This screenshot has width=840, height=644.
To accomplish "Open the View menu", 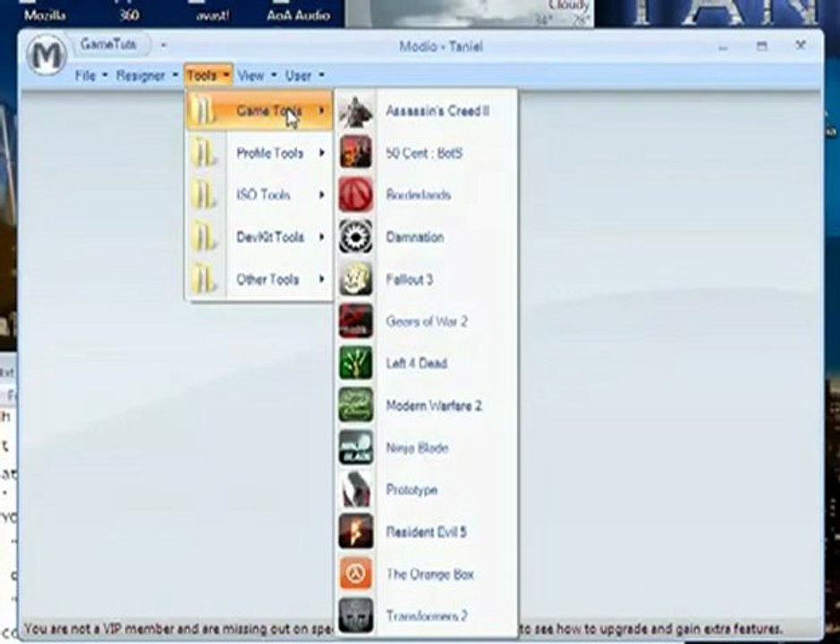I will pos(256,75).
